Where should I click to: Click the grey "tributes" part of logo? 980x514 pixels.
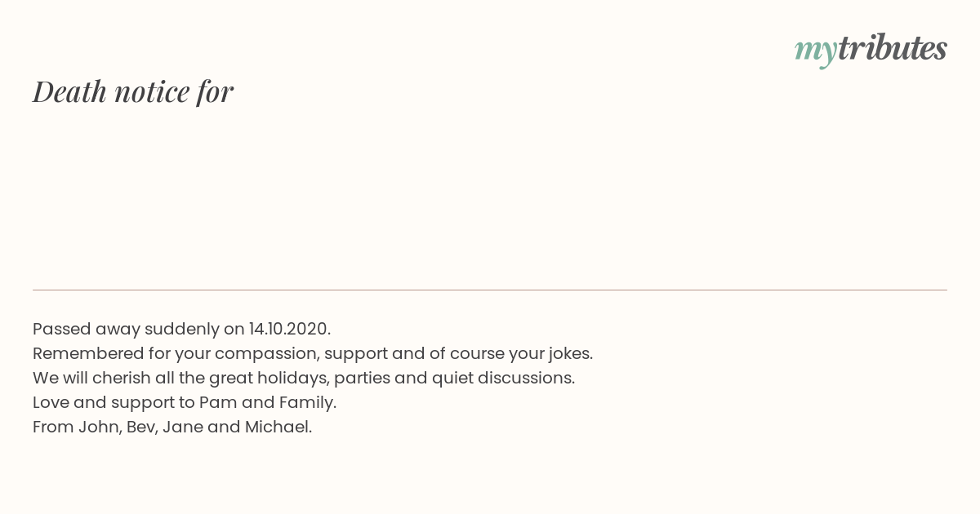(x=893, y=48)
